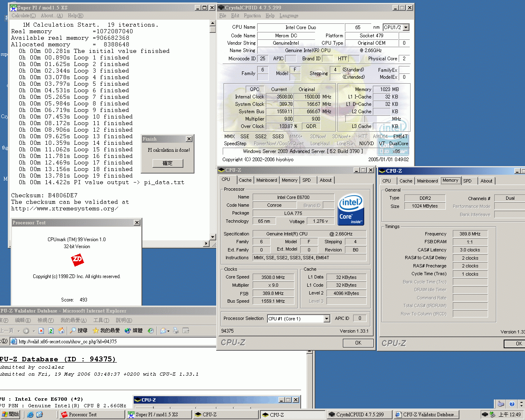
Task: Click the Super PI title bar icon
Action: pyautogui.click(x=13, y=7)
